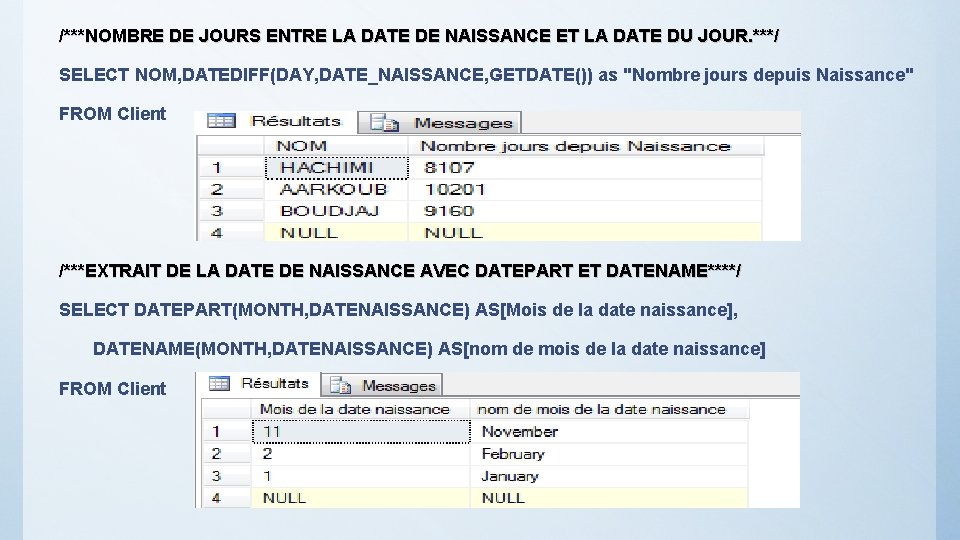Click 'FROM Client' below the DATEDIFF query
Viewport: 960px width, 540px height.
[x=113, y=114]
